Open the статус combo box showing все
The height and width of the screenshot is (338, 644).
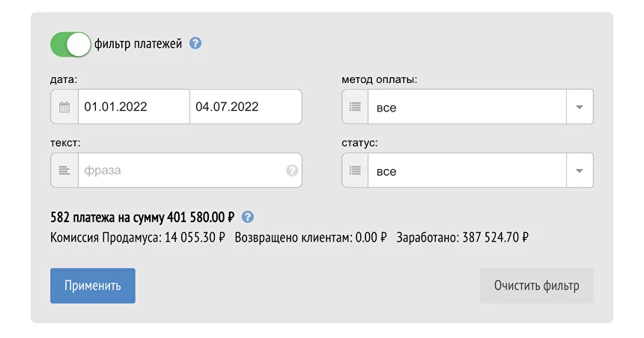pyautogui.click(x=467, y=170)
